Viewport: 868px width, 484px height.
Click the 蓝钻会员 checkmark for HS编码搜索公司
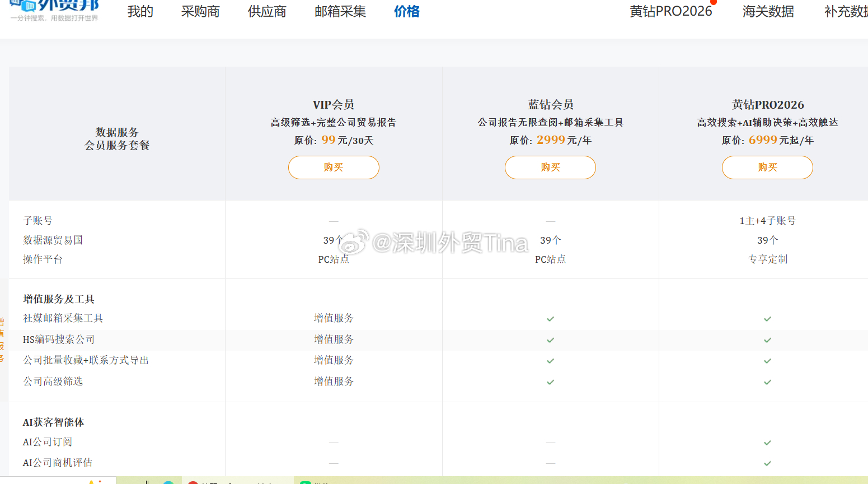551,340
